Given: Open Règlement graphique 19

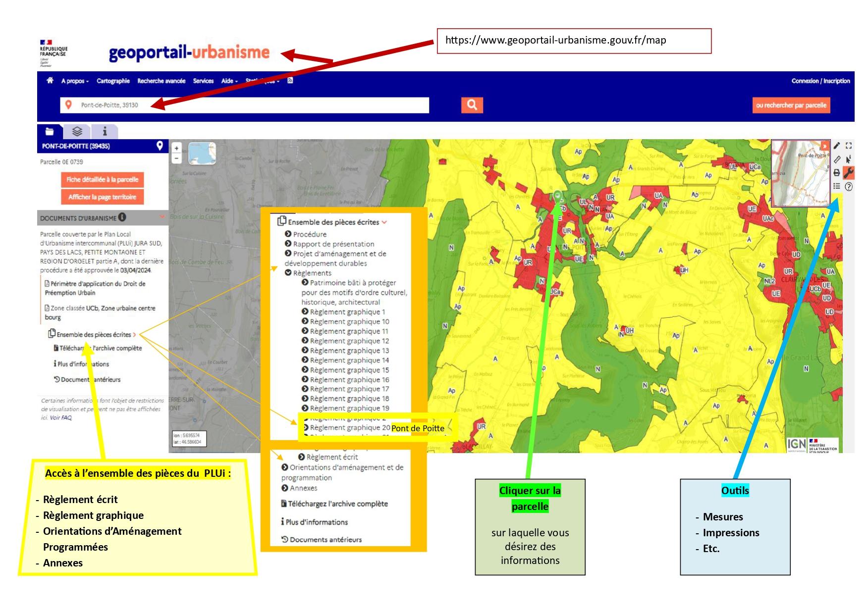Looking at the screenshot, I should [345, 409].
